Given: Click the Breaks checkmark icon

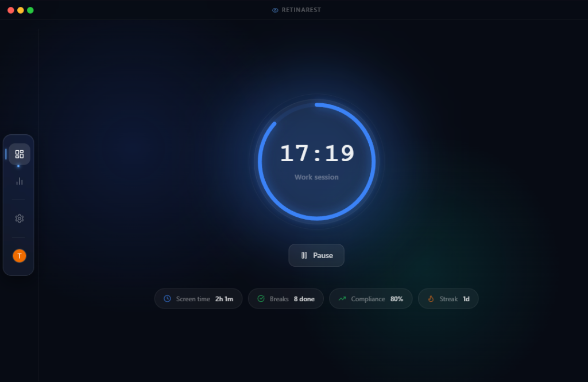Looking at the screenshot, I should (261, 299).
